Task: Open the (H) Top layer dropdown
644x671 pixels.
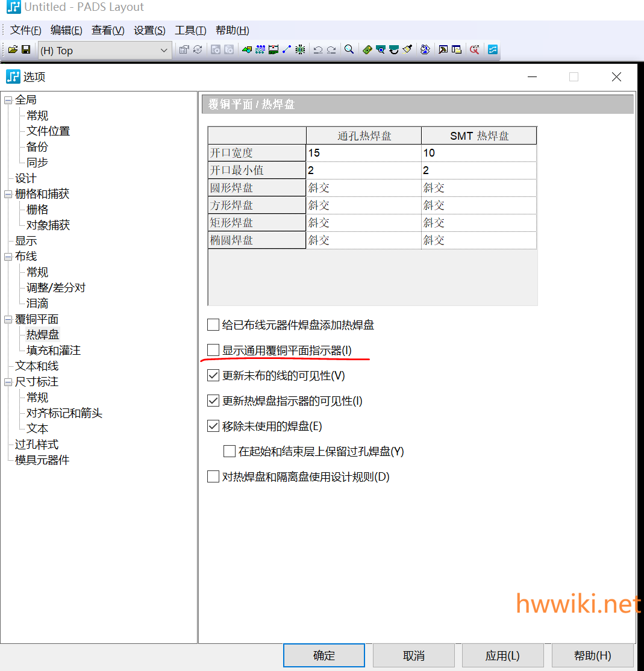Action: tap(105, 51)
